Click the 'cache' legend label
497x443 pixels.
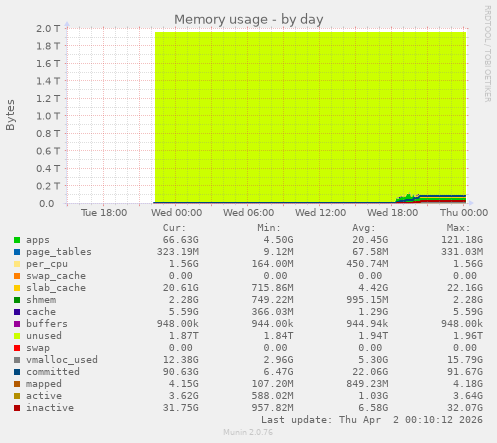(x=41, y=312)
